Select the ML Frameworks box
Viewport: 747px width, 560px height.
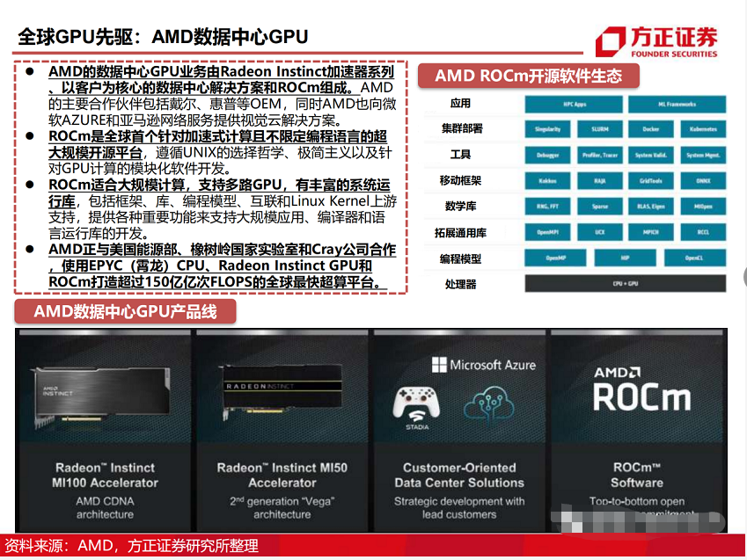677,105
